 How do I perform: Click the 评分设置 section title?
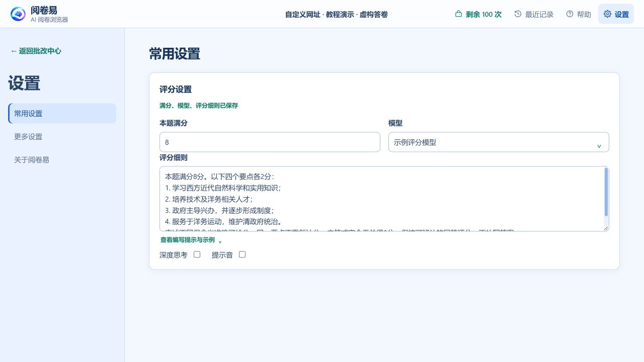(x=176, y=89)
